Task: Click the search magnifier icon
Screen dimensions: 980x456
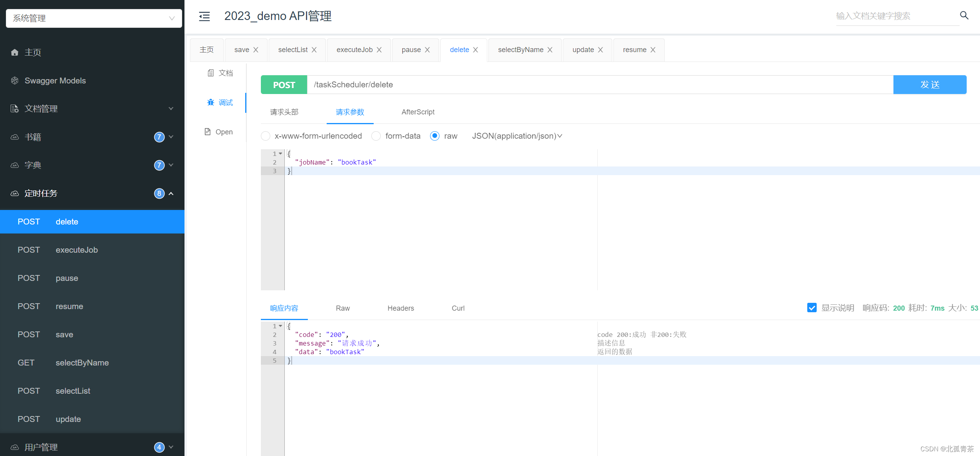Action: [x=964, y=15]
